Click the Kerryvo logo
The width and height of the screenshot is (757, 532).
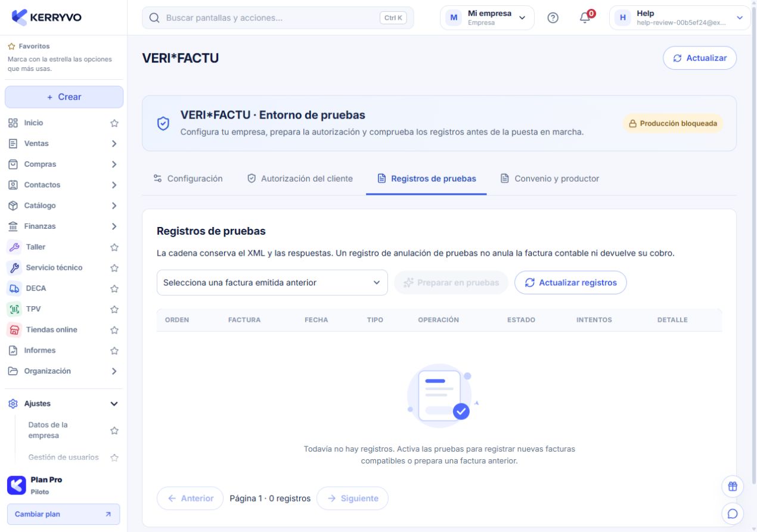47,17
